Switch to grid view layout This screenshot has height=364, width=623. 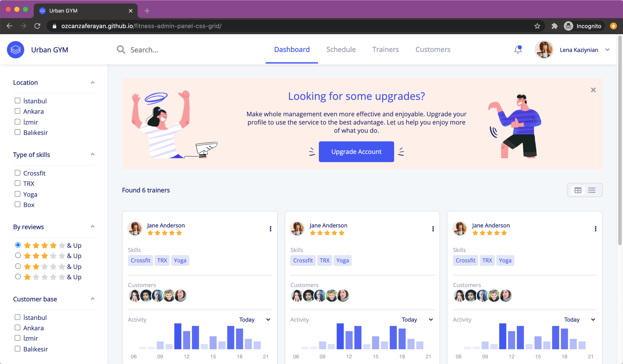click(x=578, y=190)
